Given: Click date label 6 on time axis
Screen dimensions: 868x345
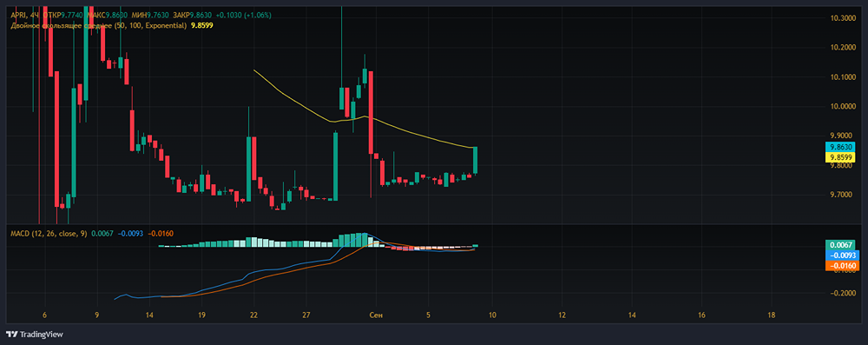Looking at the screenshot, I should (45, 315).
